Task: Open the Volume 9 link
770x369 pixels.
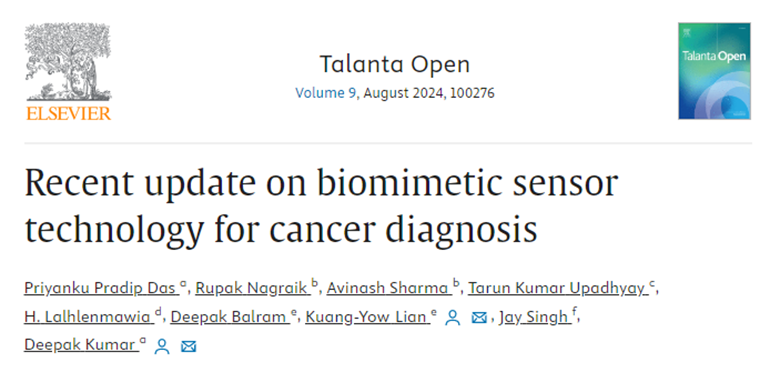Action: coord(325,93)
